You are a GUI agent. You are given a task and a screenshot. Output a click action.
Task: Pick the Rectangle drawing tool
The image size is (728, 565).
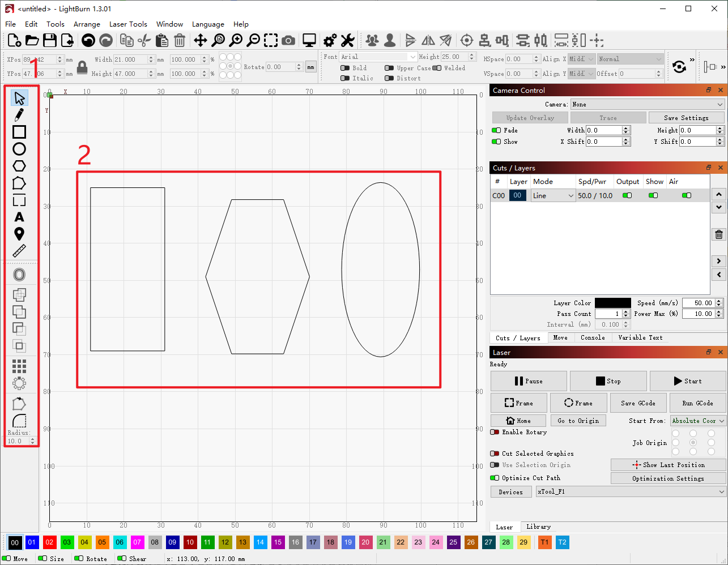tap(19, 132)
